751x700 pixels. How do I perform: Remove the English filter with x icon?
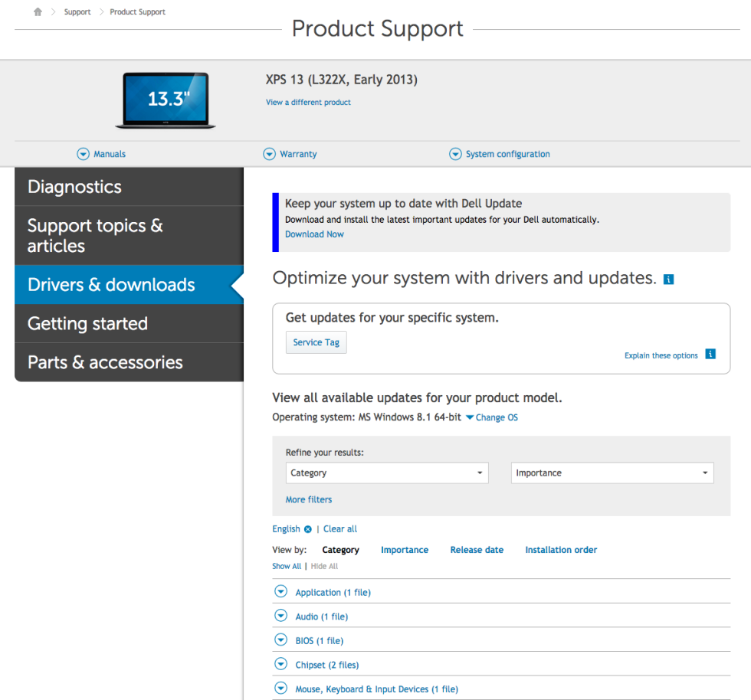click(x=308, y=529)
